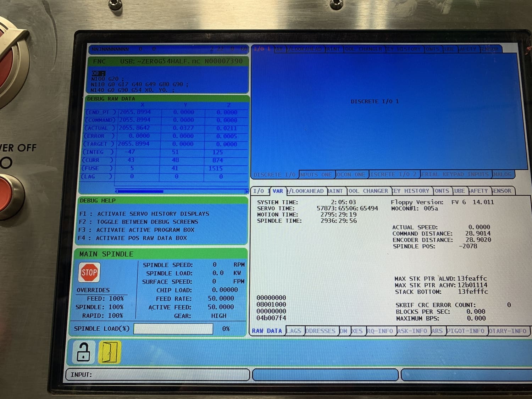Open the TASK-INFO bottom tab
The height and width of the screenshot is (399, 532).
(412, 331)
